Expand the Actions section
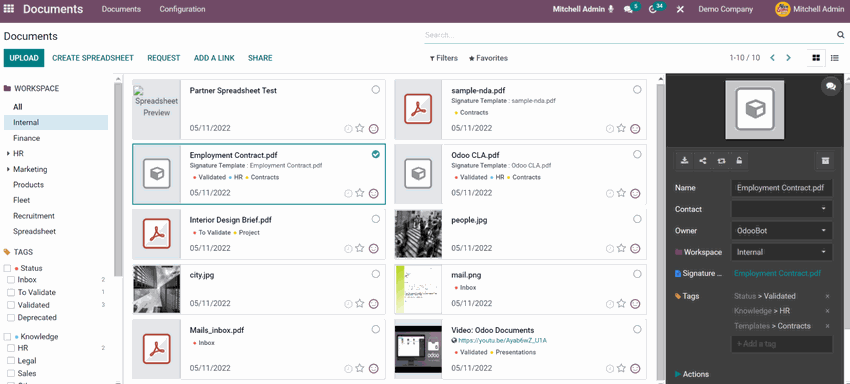This screenshot has height=384, width=850. point(692,374)
